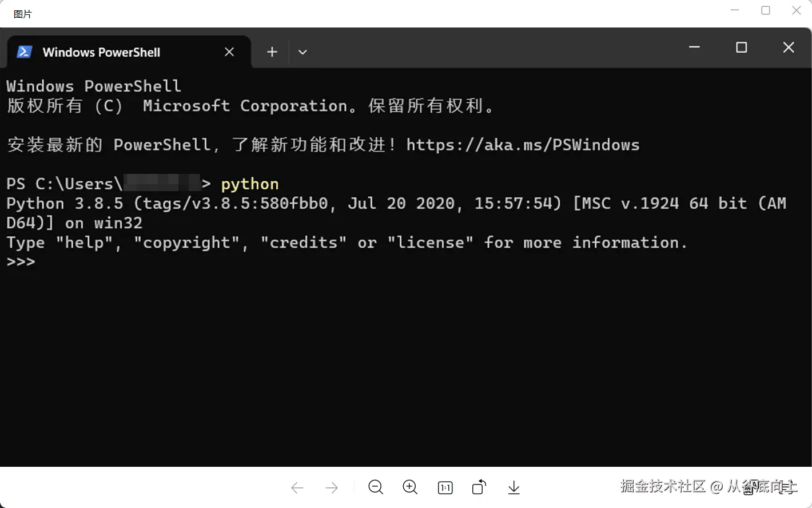Click the 'Microsoft Corporation' copyright text
Viewport: 812px width, 508px height.
coord(245,106)
